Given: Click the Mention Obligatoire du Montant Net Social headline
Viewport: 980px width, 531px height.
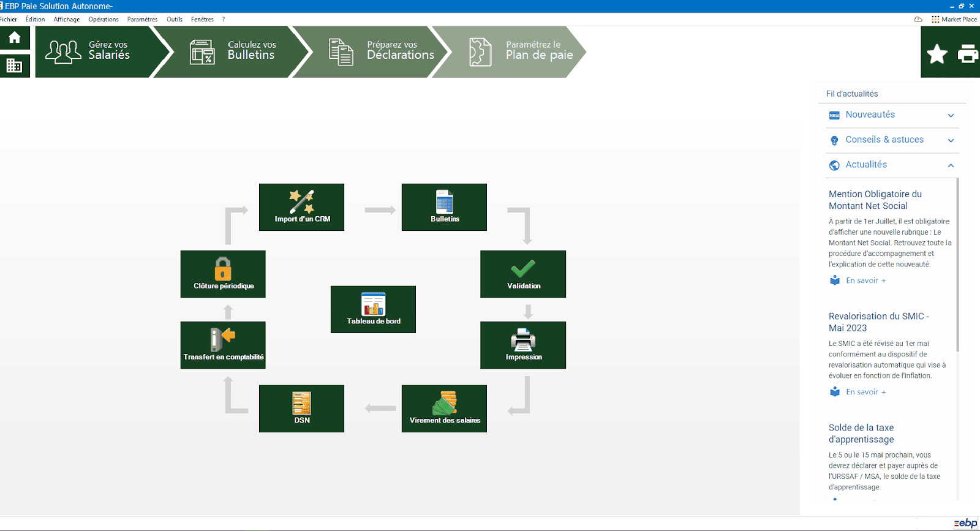Looking at the screenshot, I should [x=875, y=200].
